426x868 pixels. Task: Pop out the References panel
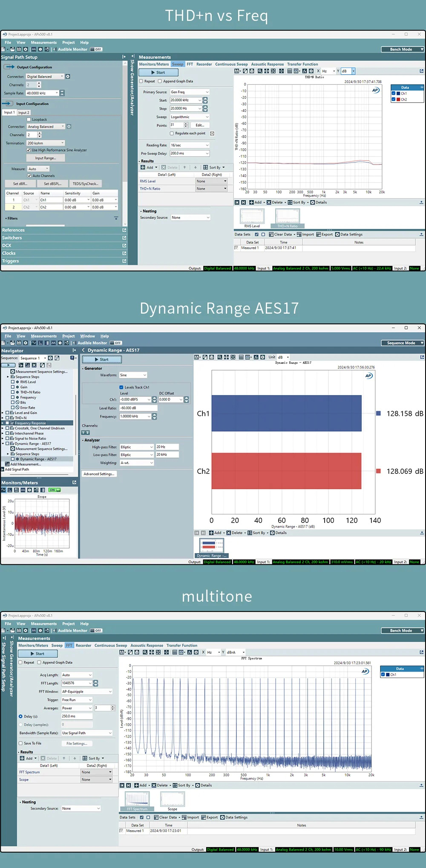(124, 230)
